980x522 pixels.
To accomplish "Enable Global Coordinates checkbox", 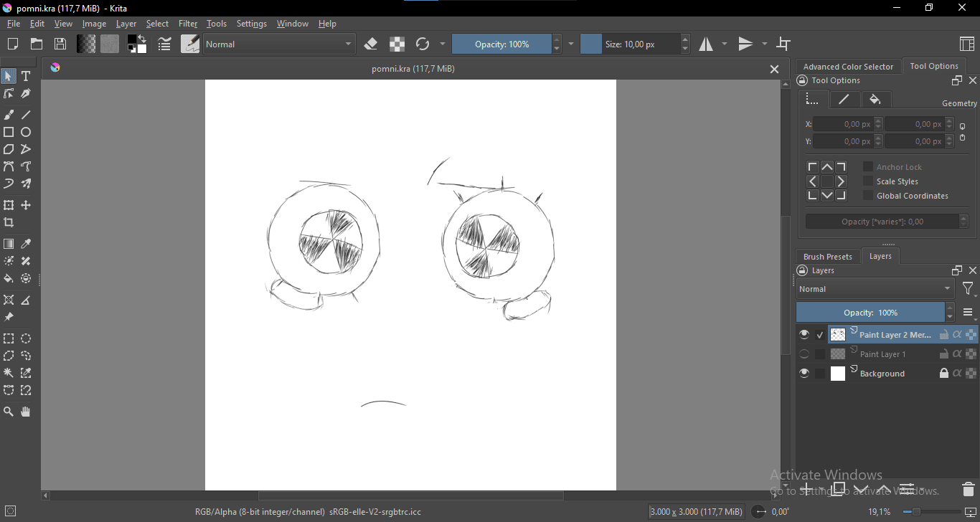I will (x=868, y=196).
